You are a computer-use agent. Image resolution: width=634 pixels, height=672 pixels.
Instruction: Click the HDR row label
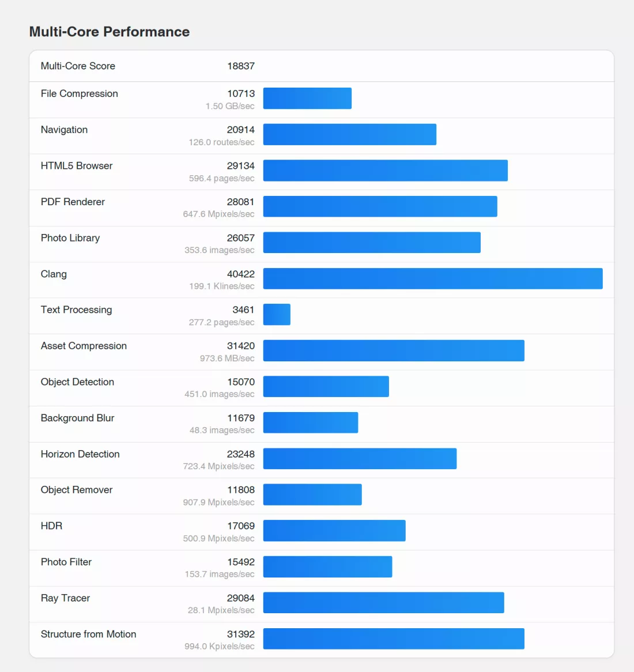[x=51, y=526]
